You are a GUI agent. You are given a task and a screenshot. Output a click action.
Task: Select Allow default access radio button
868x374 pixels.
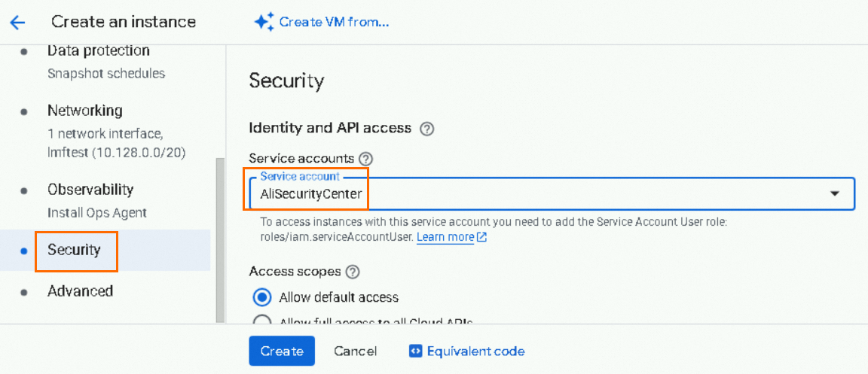262,296
